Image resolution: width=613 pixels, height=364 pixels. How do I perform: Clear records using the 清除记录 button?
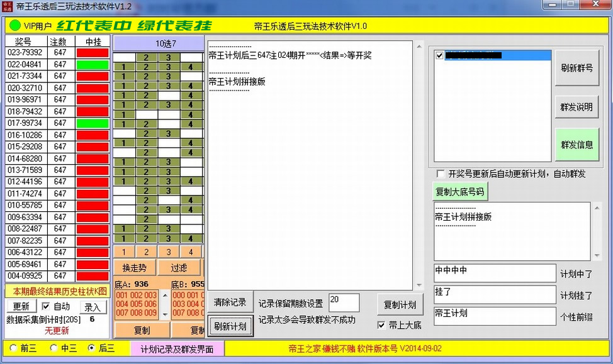coord(231,304)
